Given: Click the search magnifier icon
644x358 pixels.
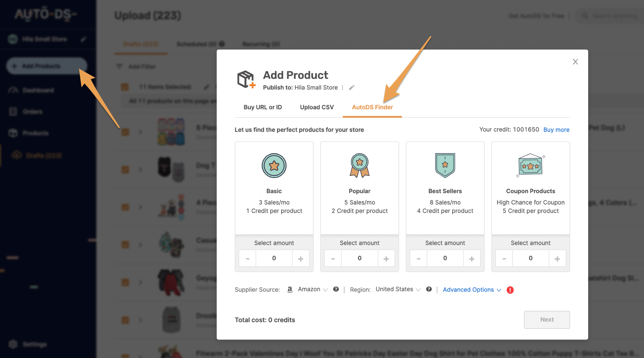Looking at the screenshot, I should click(x=585, y=16).
